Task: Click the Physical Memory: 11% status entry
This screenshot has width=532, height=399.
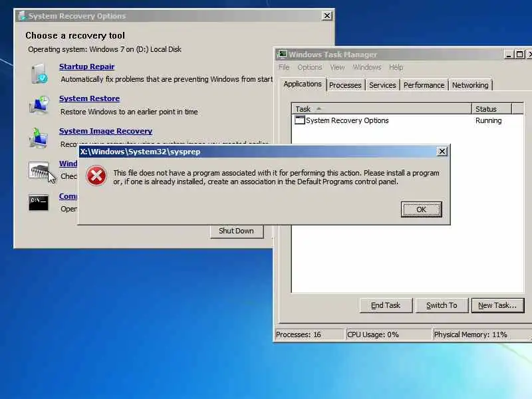Action: click(481, 334)
